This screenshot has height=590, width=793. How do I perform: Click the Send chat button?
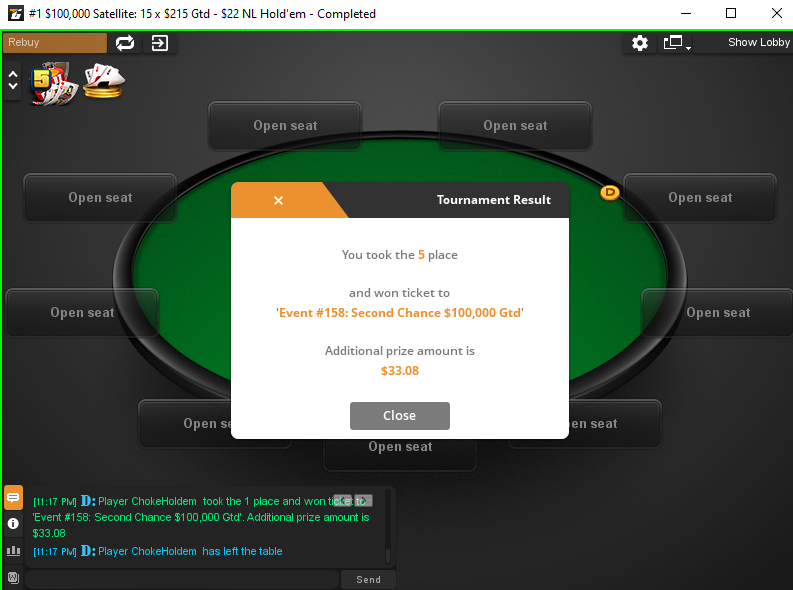click(368, 579)
